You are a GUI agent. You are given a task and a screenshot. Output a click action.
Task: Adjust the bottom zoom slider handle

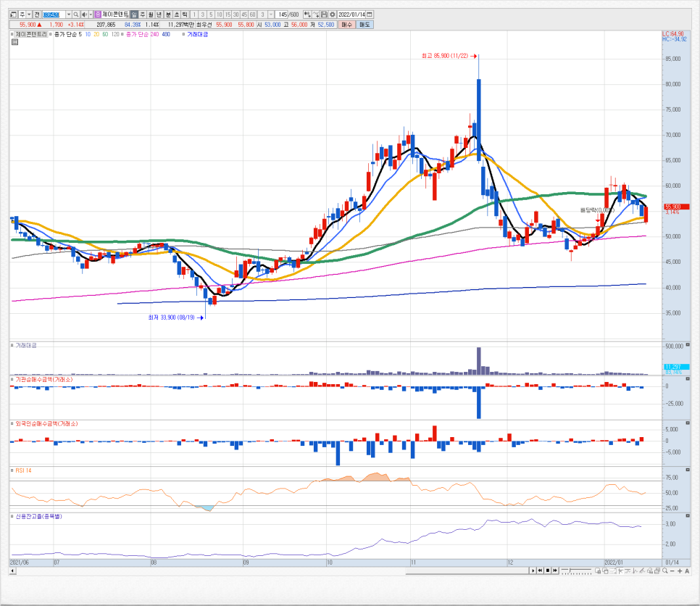pos(571,570)
